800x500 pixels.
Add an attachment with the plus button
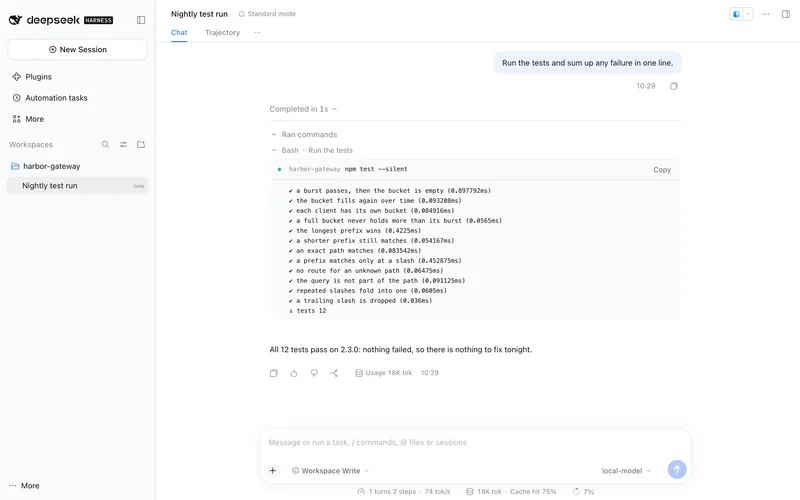pyautogui.click(x=273, y=470)
